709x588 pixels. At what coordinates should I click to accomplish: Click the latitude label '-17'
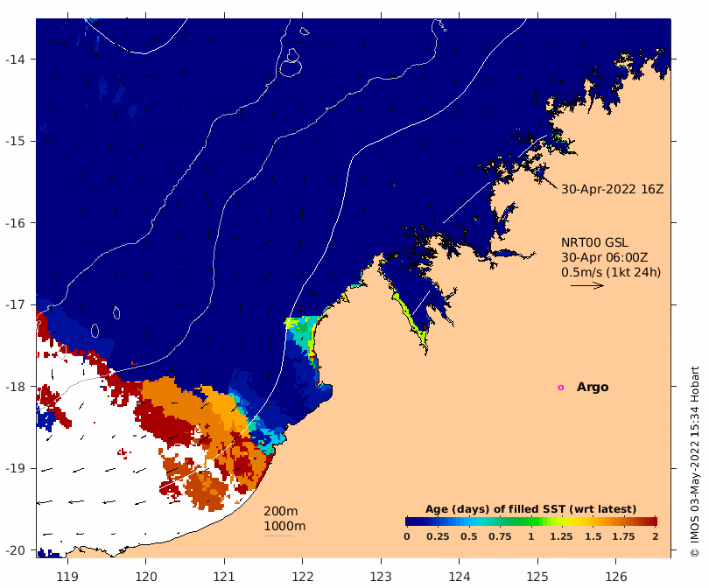[x=15, y=304]
